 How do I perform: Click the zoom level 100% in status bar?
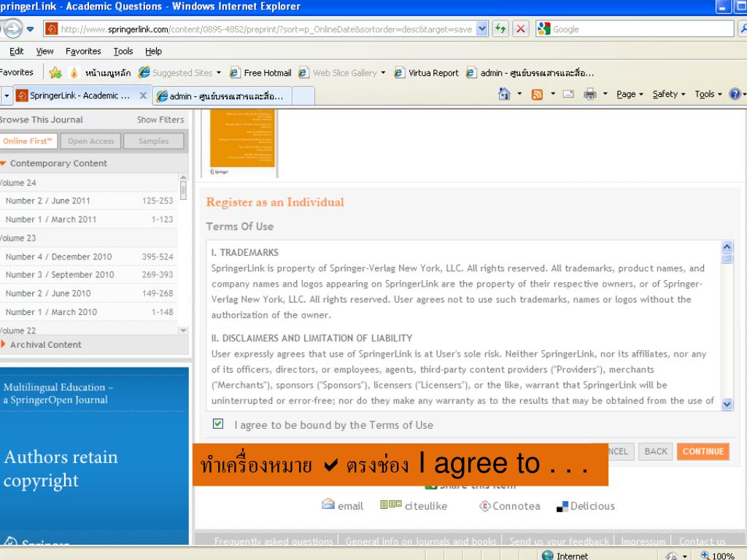pos(717,556)
